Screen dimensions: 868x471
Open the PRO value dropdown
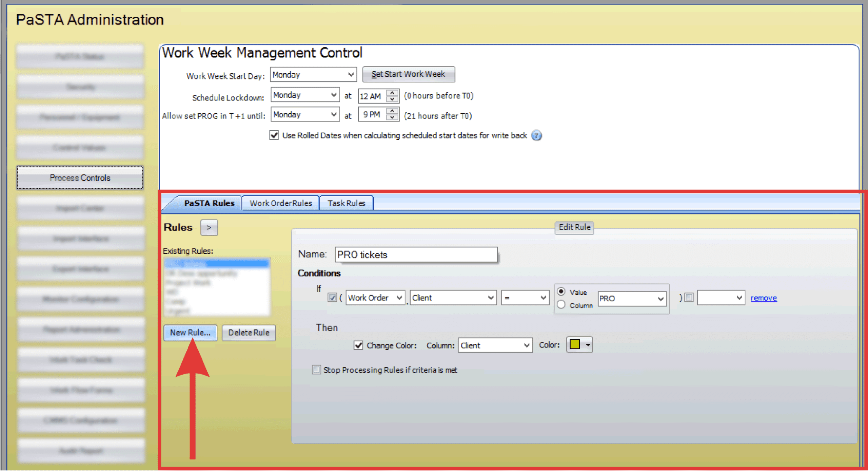pyautogui.click(x=660, y=299)
